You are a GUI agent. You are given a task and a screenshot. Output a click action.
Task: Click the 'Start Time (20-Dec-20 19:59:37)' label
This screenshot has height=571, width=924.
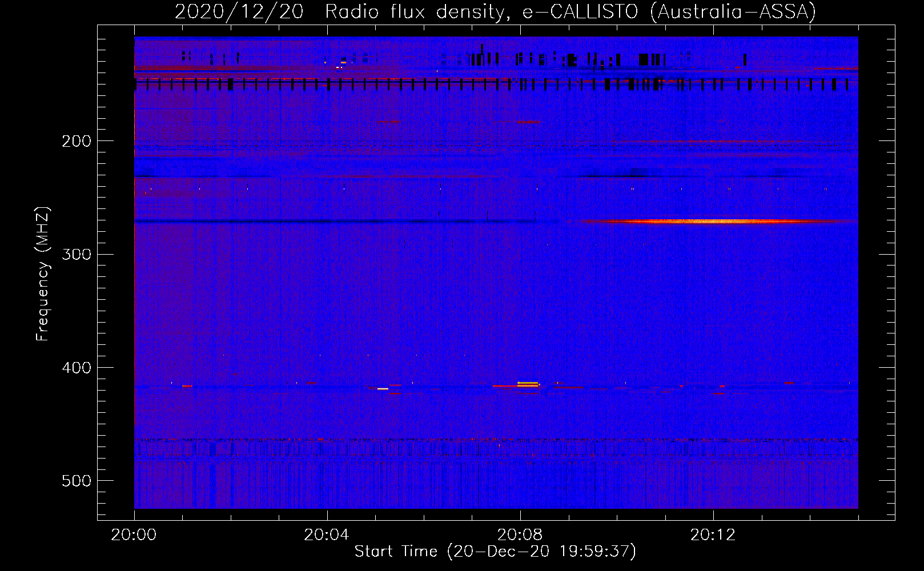[495, 552]
